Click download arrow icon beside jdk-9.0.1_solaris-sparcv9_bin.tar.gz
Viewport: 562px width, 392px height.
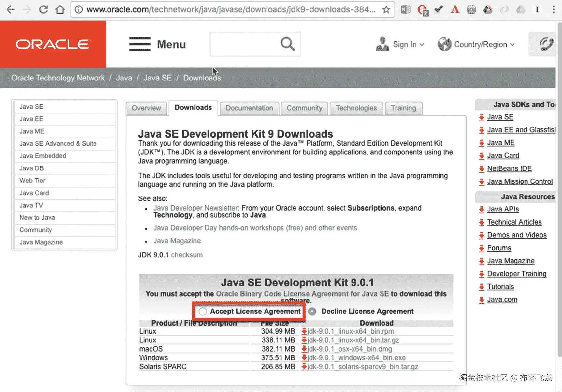[304, 367]
